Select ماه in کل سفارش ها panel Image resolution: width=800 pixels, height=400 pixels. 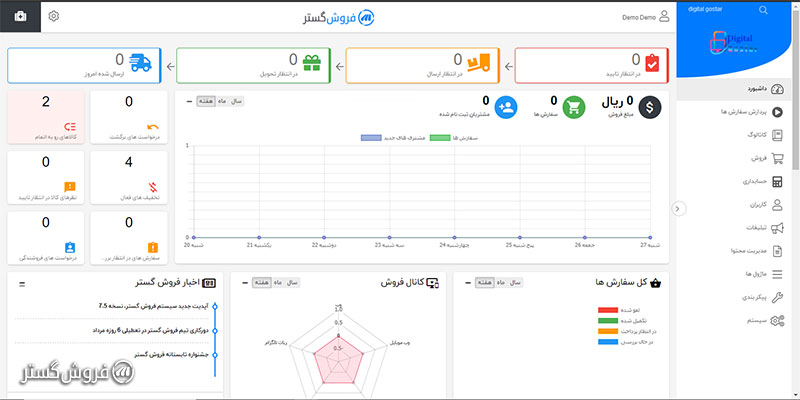tap(501, 282)
